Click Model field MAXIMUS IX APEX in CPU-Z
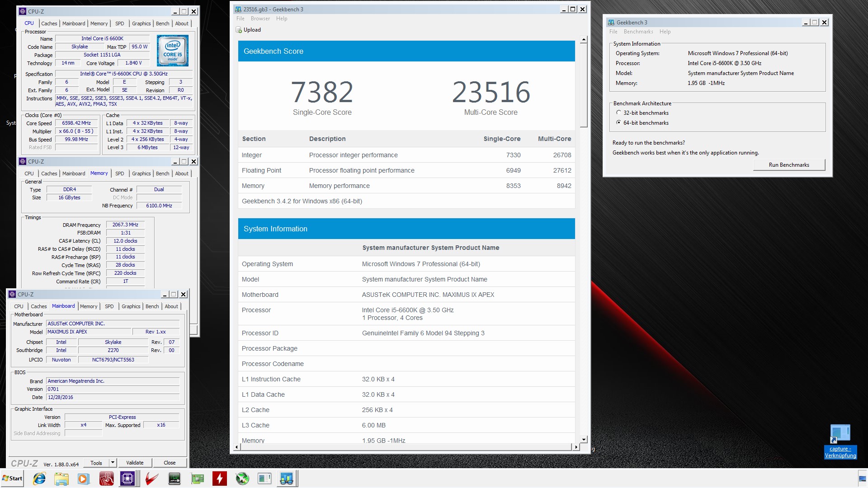 pyautogui.click(x=89, y=332)
